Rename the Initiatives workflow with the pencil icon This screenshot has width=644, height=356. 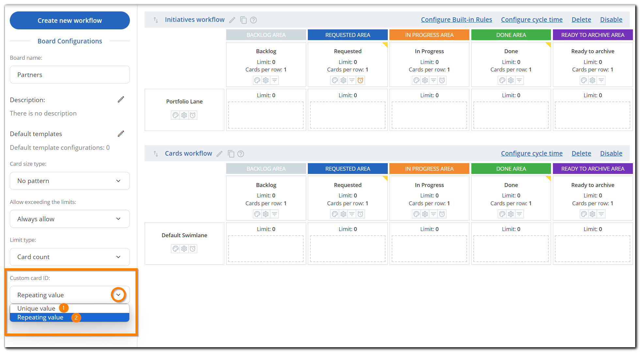[x=232, y=20]
